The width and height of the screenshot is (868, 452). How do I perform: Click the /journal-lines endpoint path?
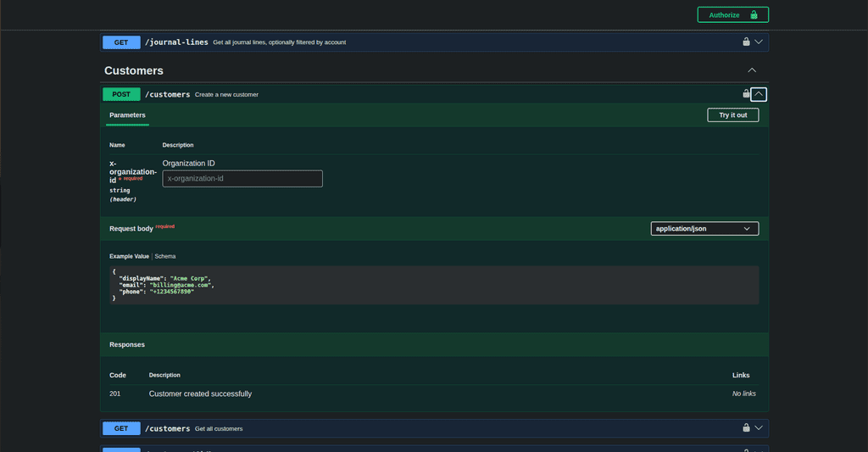coord(176,42)
